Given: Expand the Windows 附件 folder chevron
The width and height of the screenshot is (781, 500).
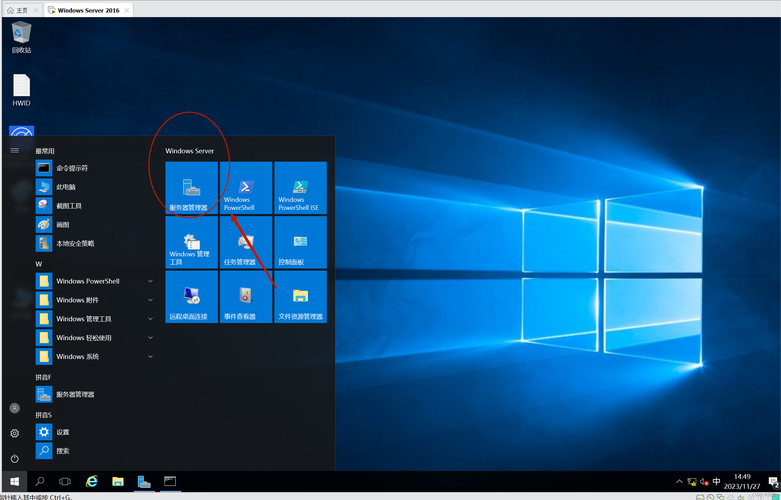Looking at the screenshot, I should tap(150, 300).
